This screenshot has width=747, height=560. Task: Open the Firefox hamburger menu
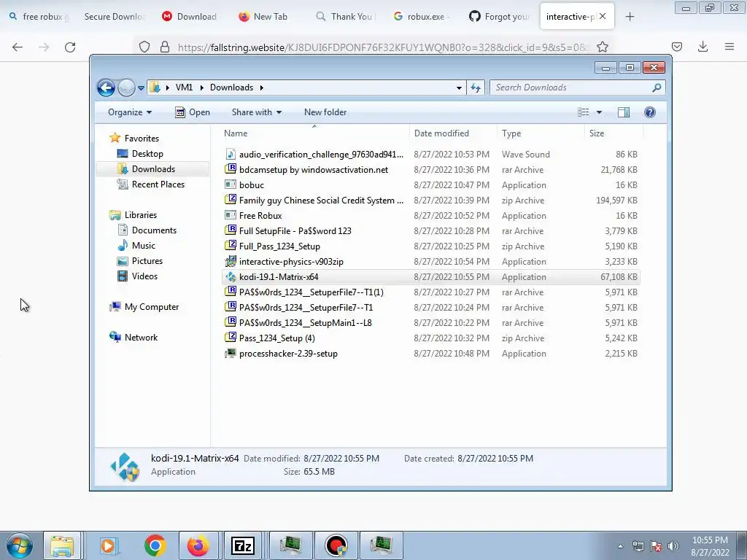(729, 47)
